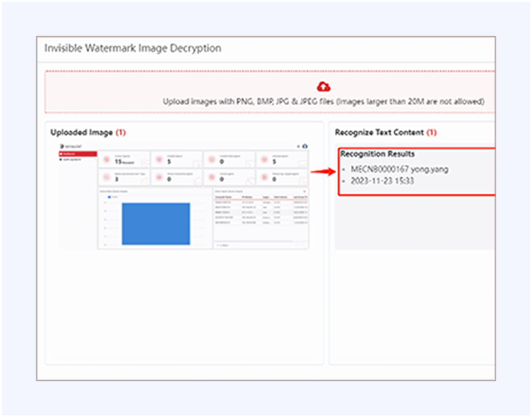
Task: Click the red close mark on thumbnail table panel
Action: click(304, 190)
